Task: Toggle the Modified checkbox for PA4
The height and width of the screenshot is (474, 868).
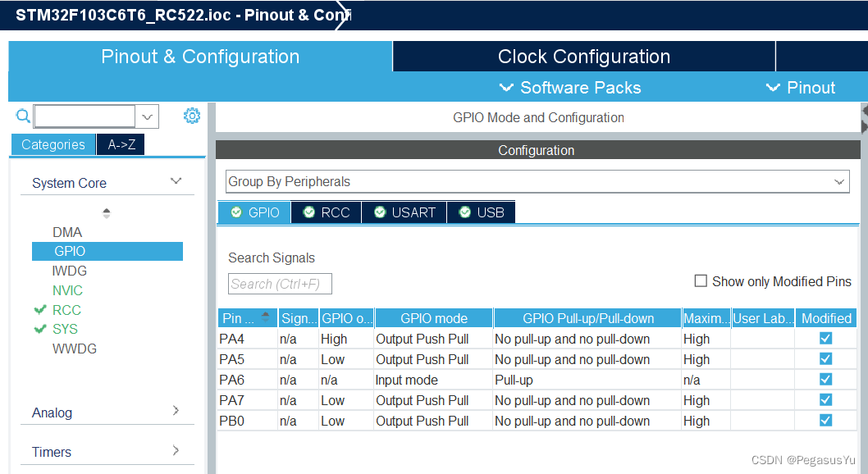Action: point(825,339)
